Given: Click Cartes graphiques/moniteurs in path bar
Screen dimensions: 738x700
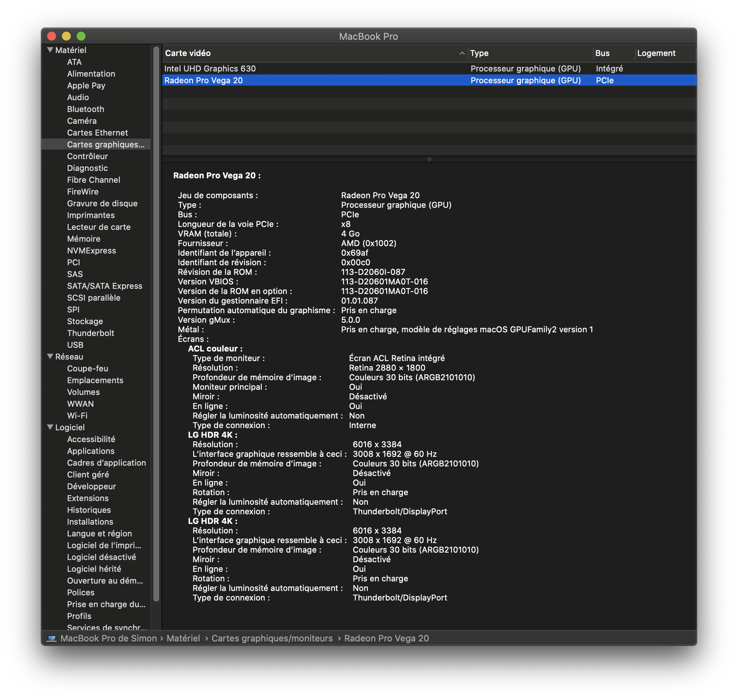Looking at the screenshot, I should click(272, 638).
